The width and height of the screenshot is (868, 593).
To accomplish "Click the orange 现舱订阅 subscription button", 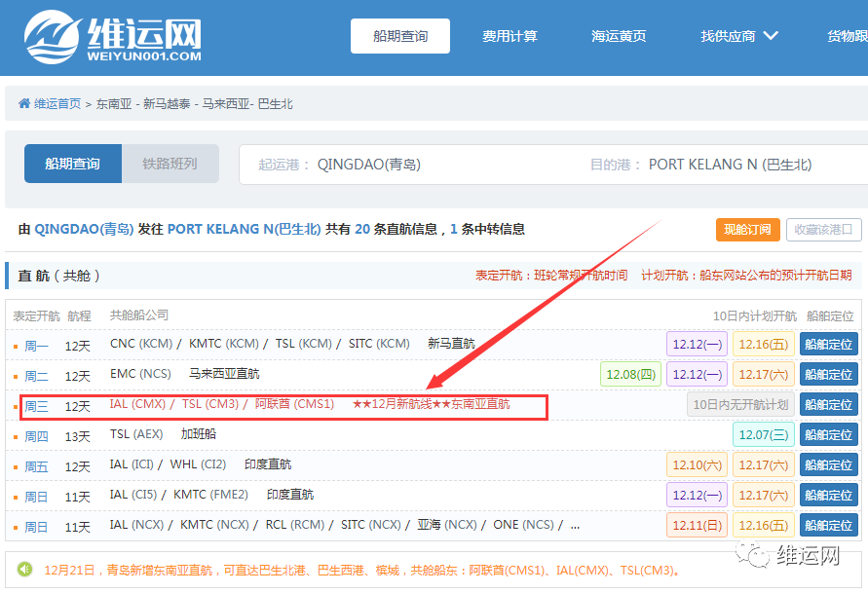I will click(x=747, y=230).
